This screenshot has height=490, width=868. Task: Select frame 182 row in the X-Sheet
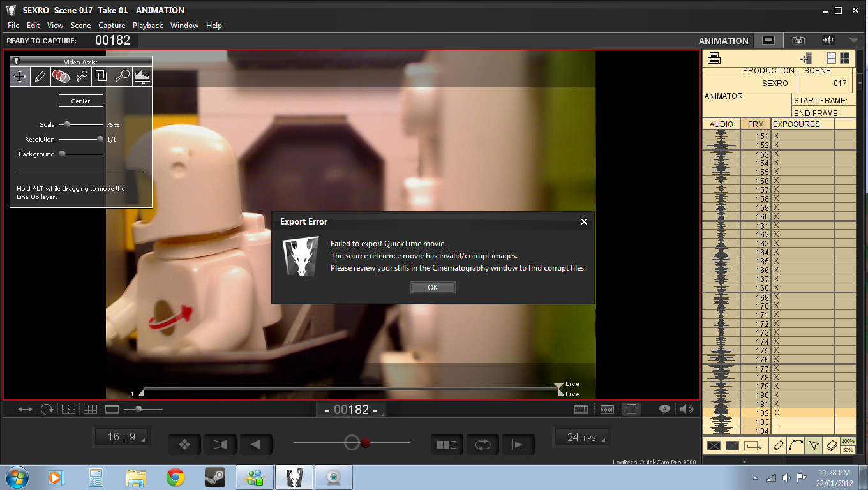779,413
